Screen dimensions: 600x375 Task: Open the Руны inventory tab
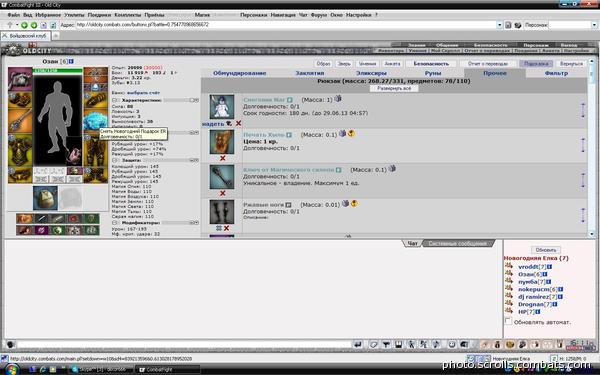pyautogui.click(x=433, y=73)
